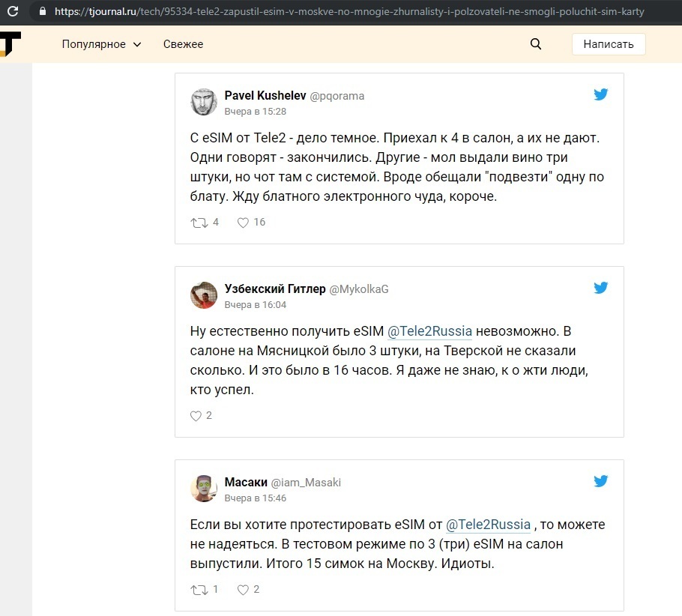Open Pavel Kushelev's profile avatar
Image resolution: width=682 pixels, height=616 pixels.
tap(204, 102)
